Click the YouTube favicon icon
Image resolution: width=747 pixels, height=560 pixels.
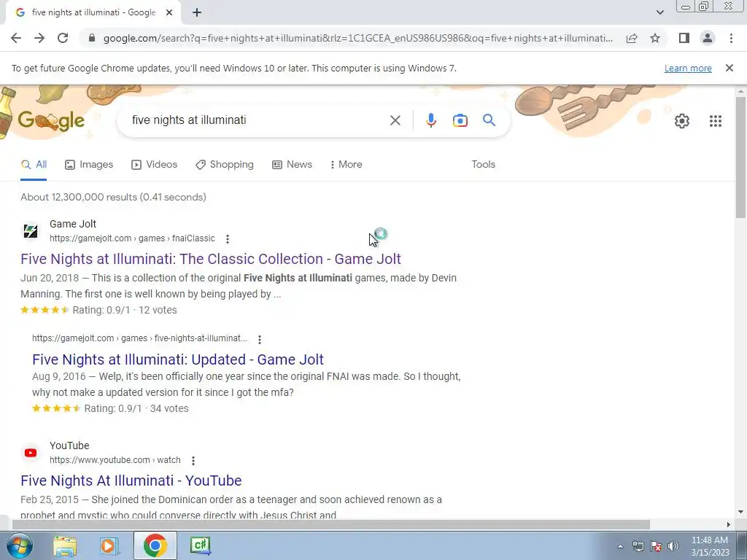(31, 453)
